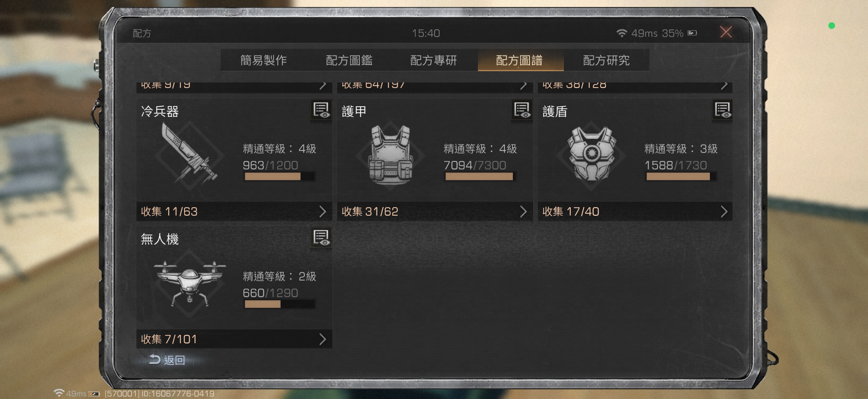Open the 無人機 drone icon

pyautogui.click(x=189, y=284)
